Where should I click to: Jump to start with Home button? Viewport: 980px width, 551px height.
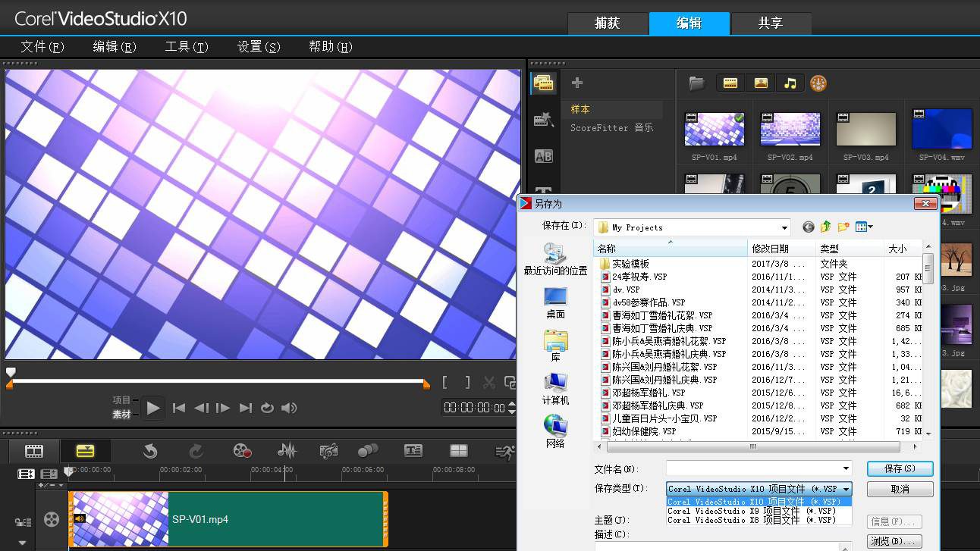(179, 408)
